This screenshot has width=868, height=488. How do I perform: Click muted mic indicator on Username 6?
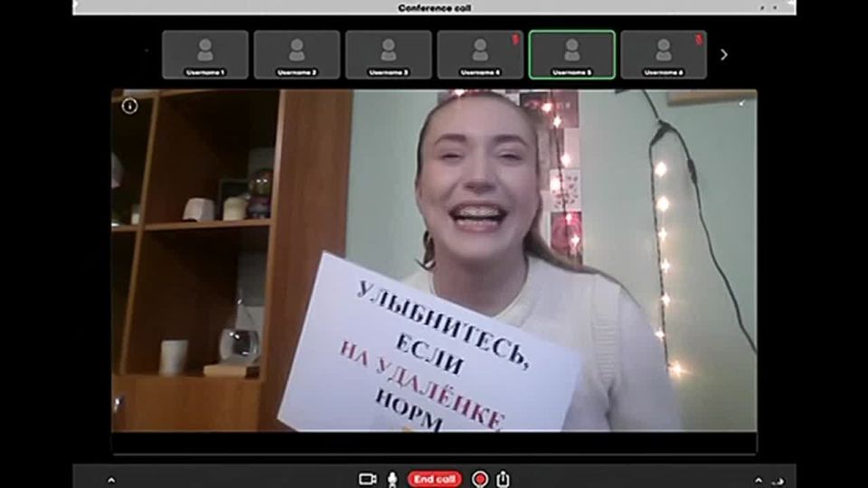[699, 39]
